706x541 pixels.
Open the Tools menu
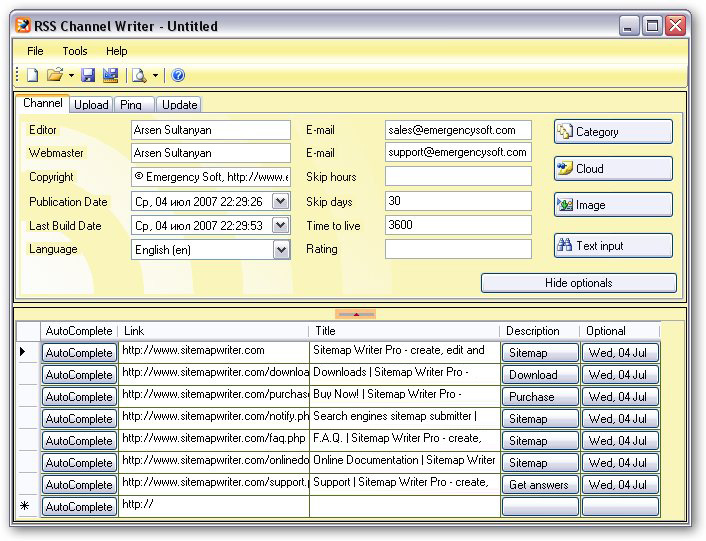(x=75, y=51)
